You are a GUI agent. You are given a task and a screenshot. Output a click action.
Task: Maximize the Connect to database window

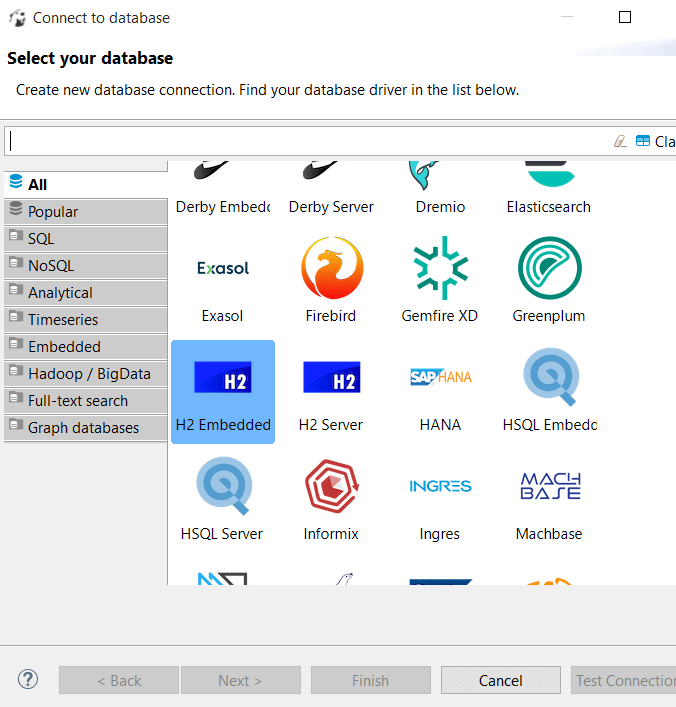click(625, 17)
